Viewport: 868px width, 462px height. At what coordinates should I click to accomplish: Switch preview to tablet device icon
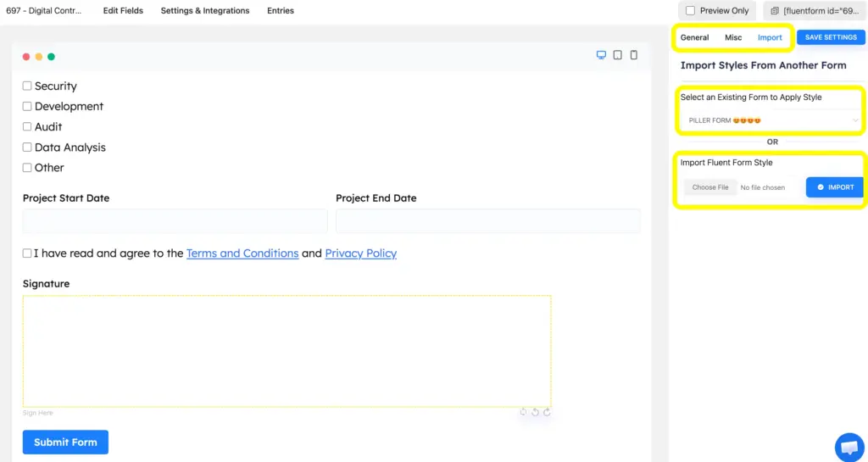click(x=617, y=55)
